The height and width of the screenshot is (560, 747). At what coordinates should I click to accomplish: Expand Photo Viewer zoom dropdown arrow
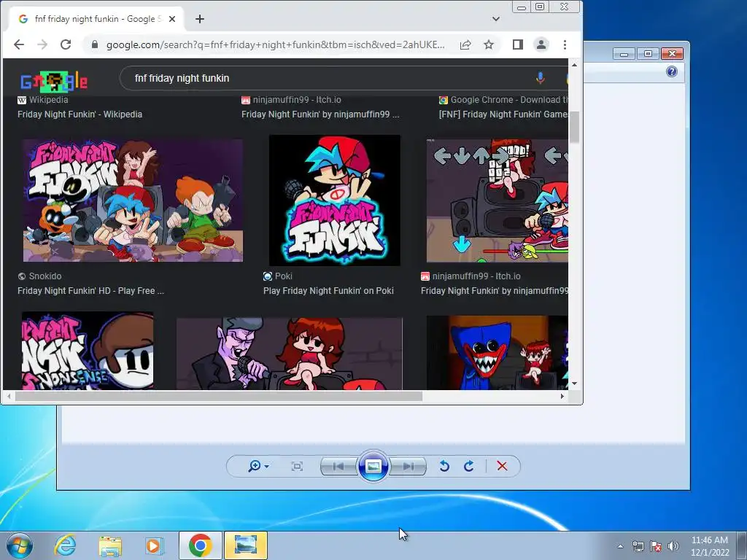coord(267,466)
